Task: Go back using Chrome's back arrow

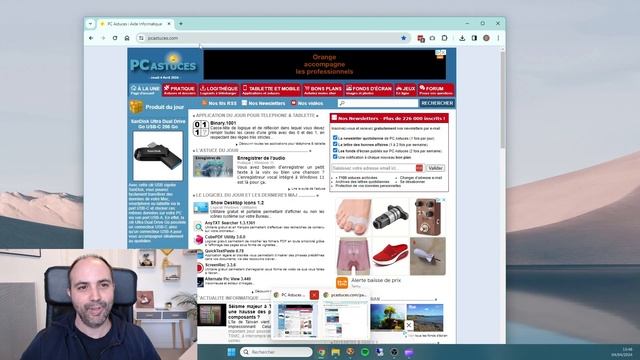Action: (91, 38)
